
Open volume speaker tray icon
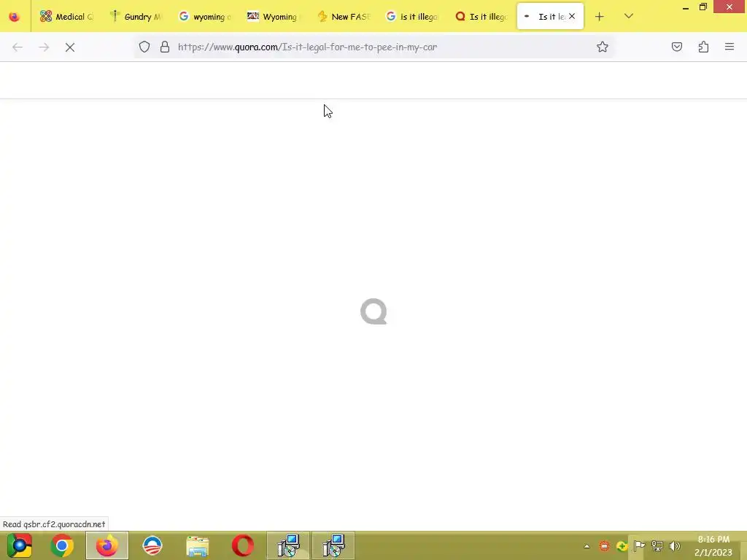[x=674, y=546]
